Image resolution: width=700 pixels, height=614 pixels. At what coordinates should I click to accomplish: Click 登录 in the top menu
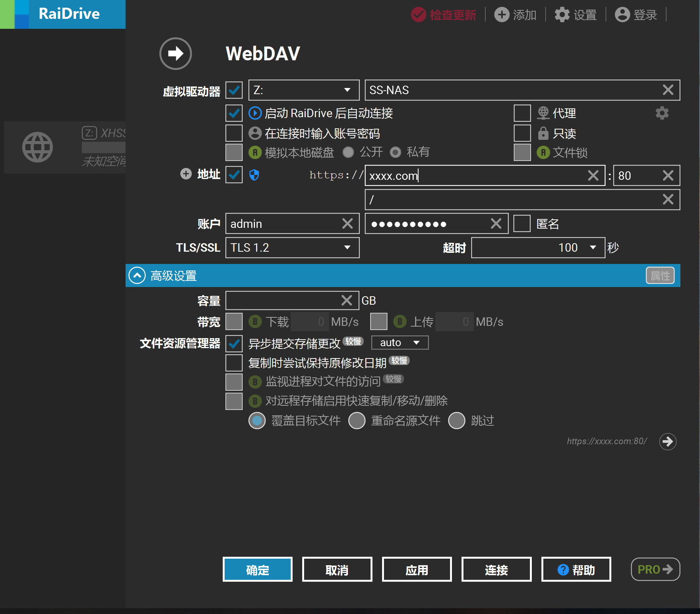(645, 15)
